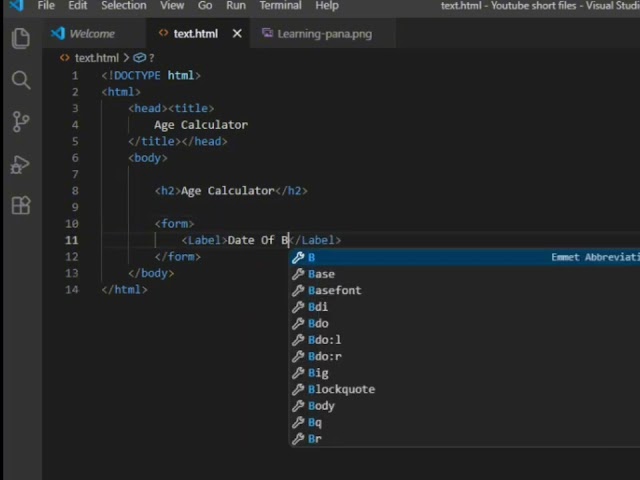
Task: Open the View menu
Action: [x=172, y=6]
